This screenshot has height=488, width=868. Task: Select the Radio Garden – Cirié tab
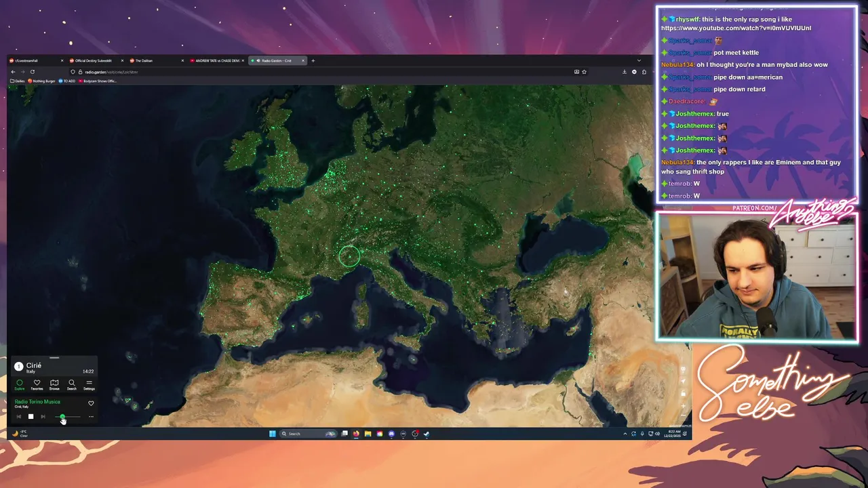277,60
